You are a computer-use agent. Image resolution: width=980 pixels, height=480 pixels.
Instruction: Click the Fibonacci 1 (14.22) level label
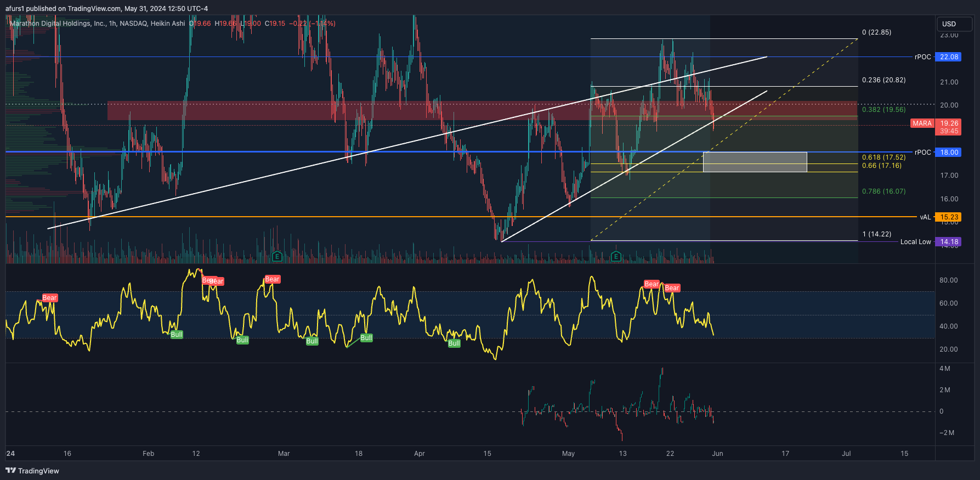click(x=876, y=234)
